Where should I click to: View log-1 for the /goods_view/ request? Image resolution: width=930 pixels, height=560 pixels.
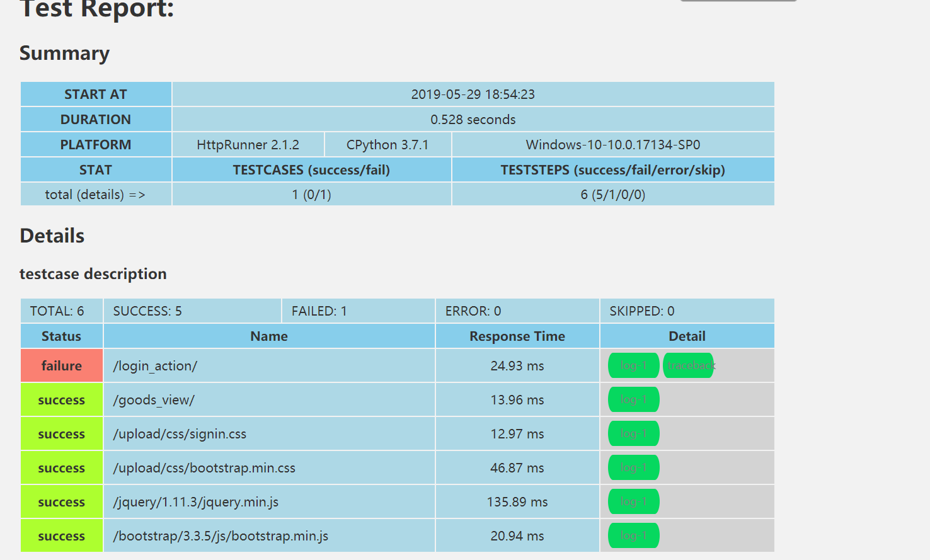(633, 399)
